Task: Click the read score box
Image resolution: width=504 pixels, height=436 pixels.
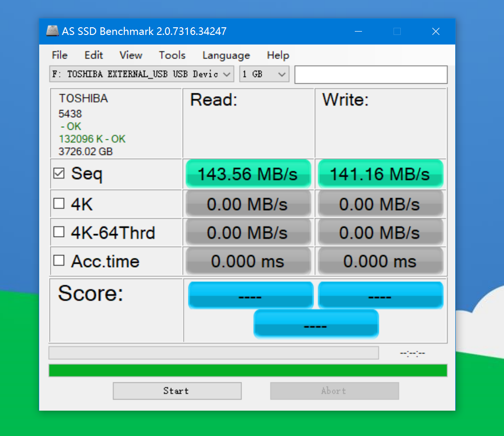Action: click(251, 295)
